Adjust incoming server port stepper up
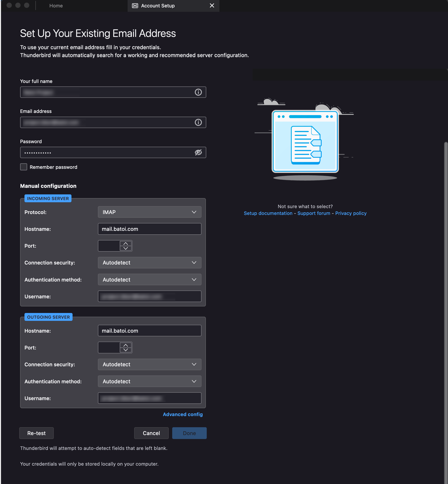Image resolution: width=448 pixels, height=484 pixels. tap(126, 243)
